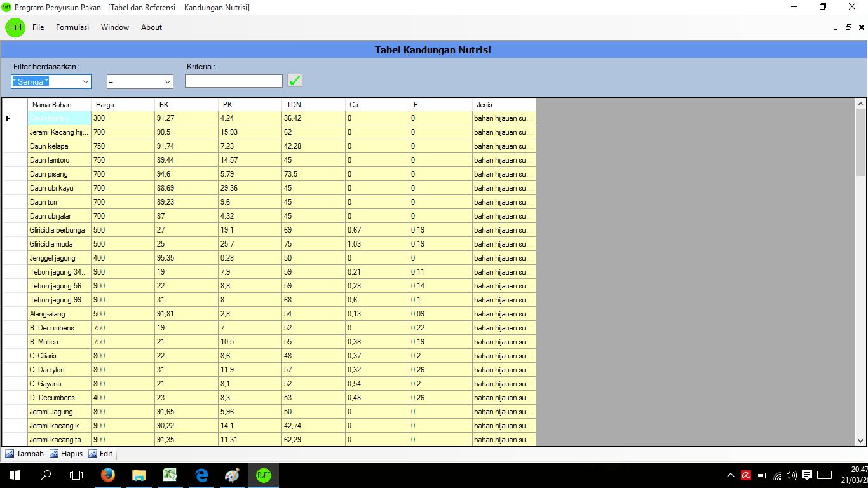Click the green checkmark filter apply icon
868x488 pixels.
coord(295,81)
